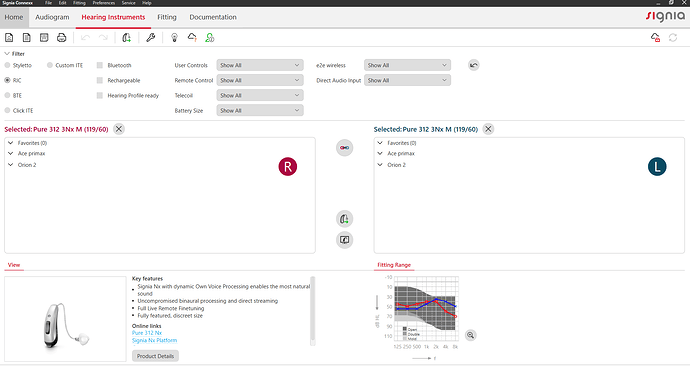
Task: Open the Edit menu
Action: (62, 3)
